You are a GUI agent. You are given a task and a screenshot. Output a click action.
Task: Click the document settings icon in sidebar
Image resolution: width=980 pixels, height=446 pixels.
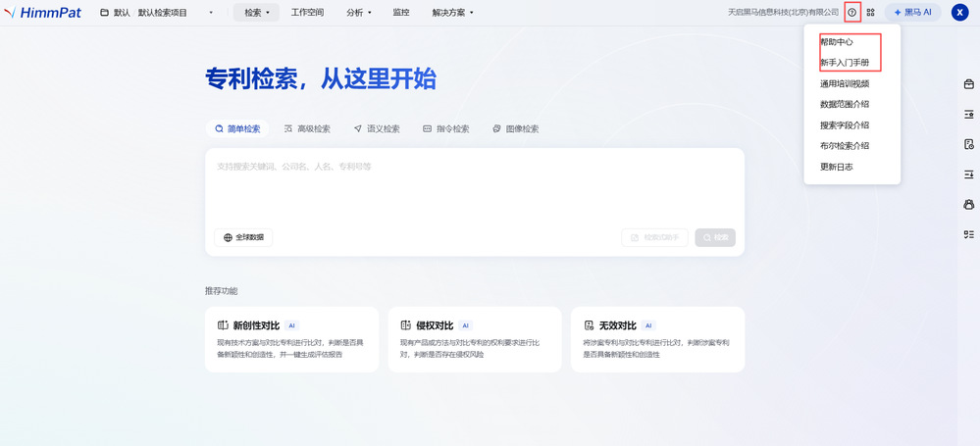click(968, 144)
